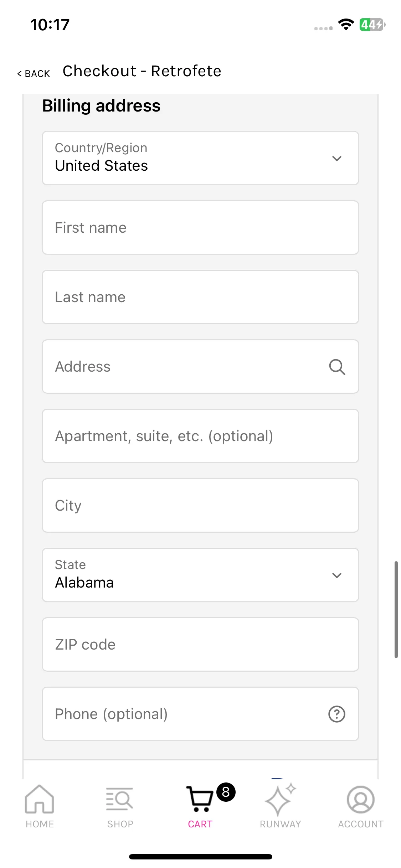The width and height of the screenshot is (401, 868).
Task: Go back using the BACK link
Action: (x=34, y=73)
